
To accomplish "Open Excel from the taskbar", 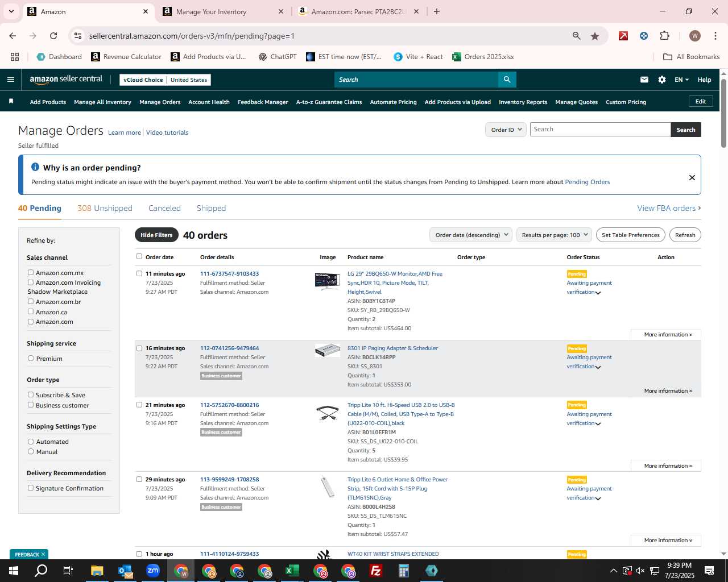I will 292,571.
